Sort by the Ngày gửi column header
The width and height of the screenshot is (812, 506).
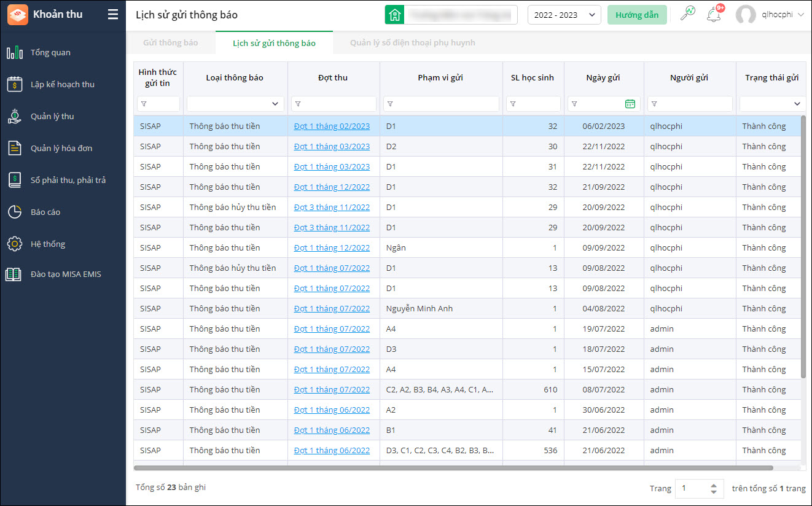[604, 77]
